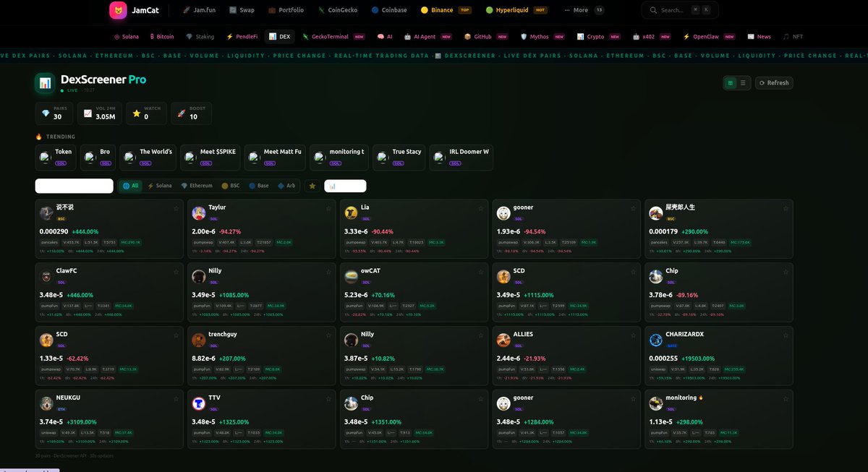Toggle the watchlist star filter
The image size is (868, 472).
[x=312, y=186]
